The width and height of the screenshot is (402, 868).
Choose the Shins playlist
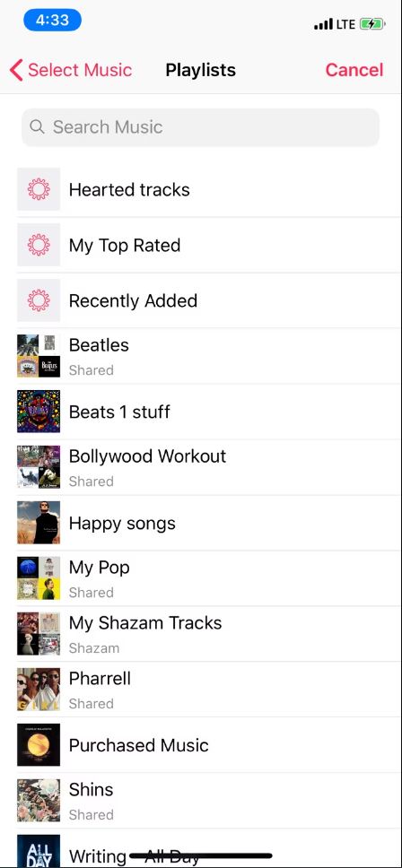(x=209, y=801)
